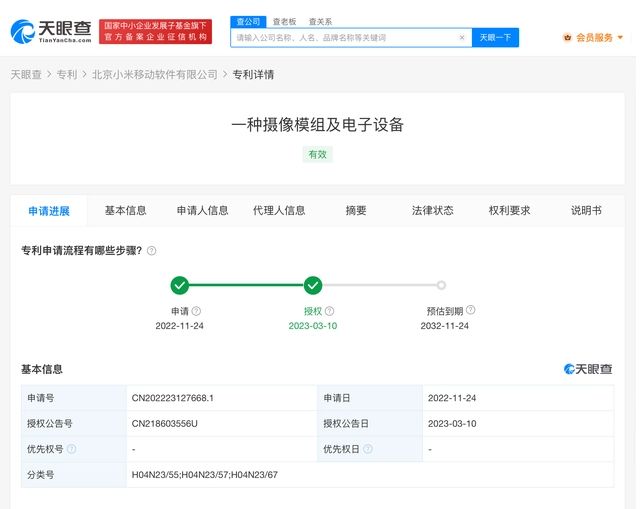643x509 pixels.
Task: Go to 专利 breadcrumb link
Action: [66, 74]
